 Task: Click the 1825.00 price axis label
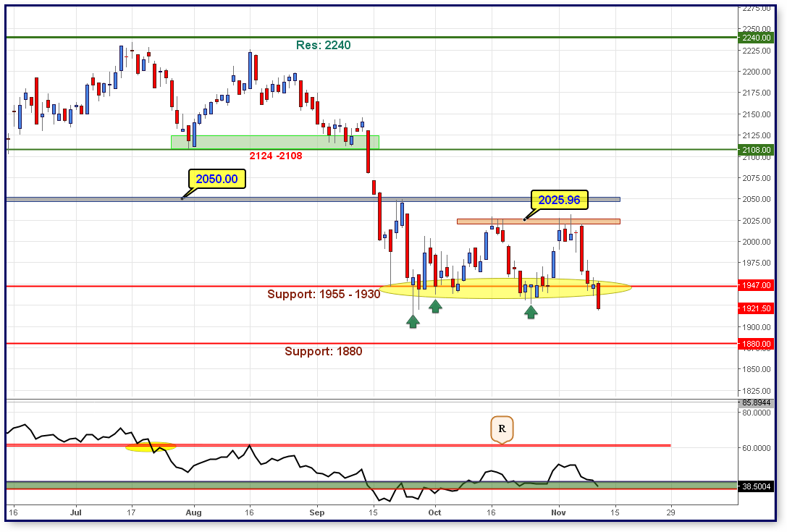757,391
